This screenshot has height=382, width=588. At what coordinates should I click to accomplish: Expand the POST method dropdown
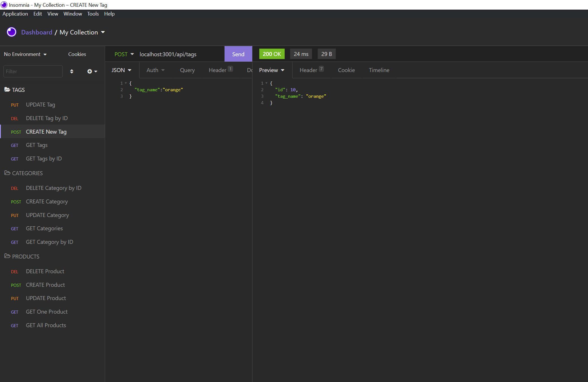(124, 54)
